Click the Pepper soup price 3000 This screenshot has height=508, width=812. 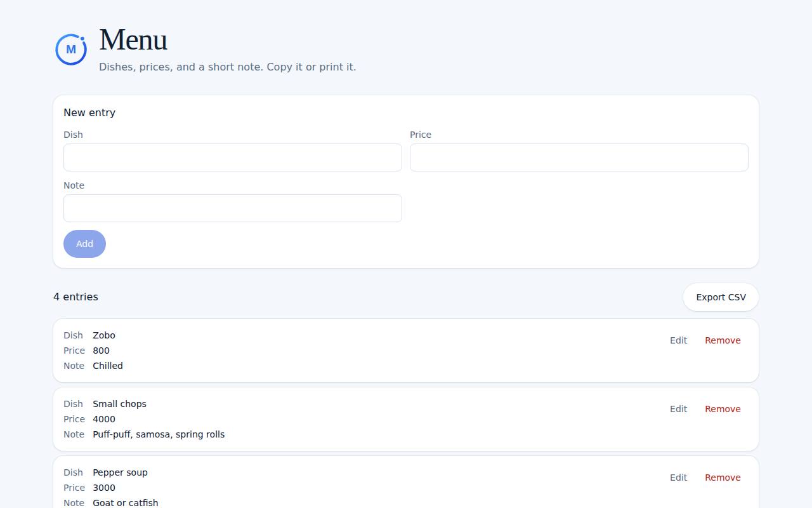coord(104,488)
